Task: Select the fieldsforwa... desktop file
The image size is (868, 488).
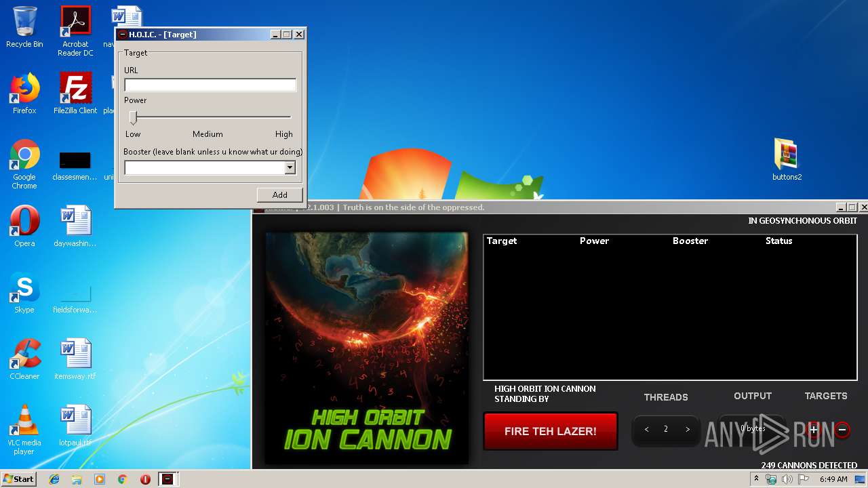Action: coord(75,299)
